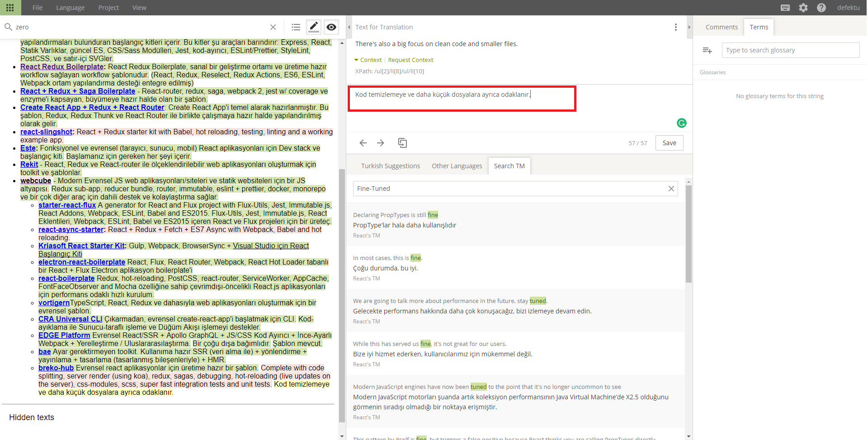
Task: Click the search glossary input field
Action: tap(791, 50)
